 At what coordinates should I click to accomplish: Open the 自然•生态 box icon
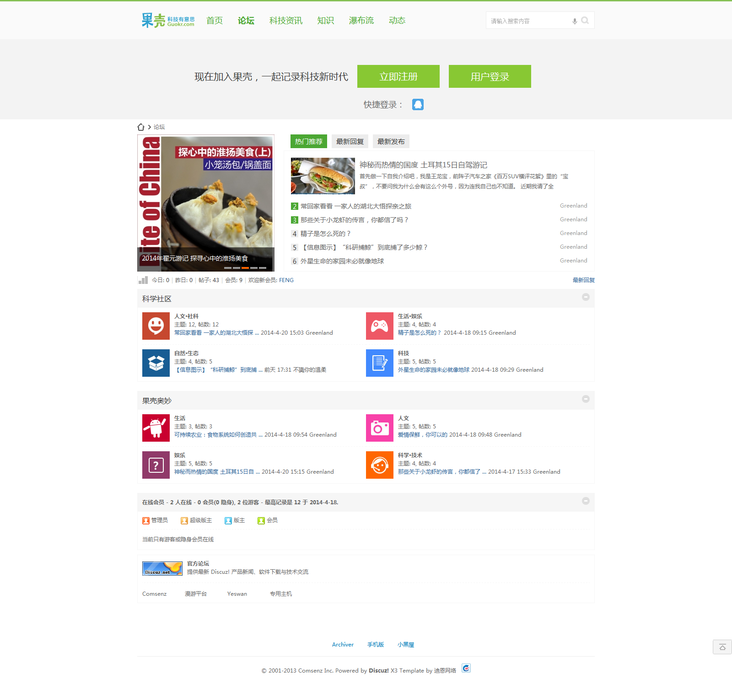tap(156, 363)
